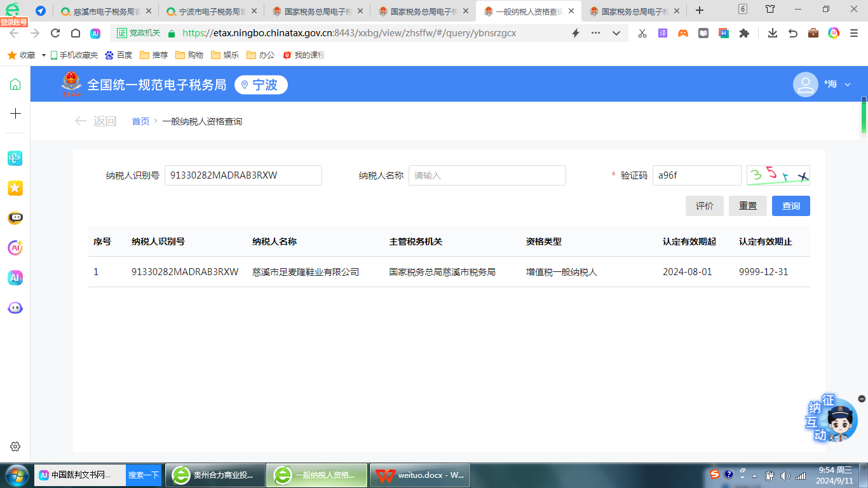Click the scissors screenshot tool icon
The width and height of the screenshot is (868, 488).
(642, 33)
